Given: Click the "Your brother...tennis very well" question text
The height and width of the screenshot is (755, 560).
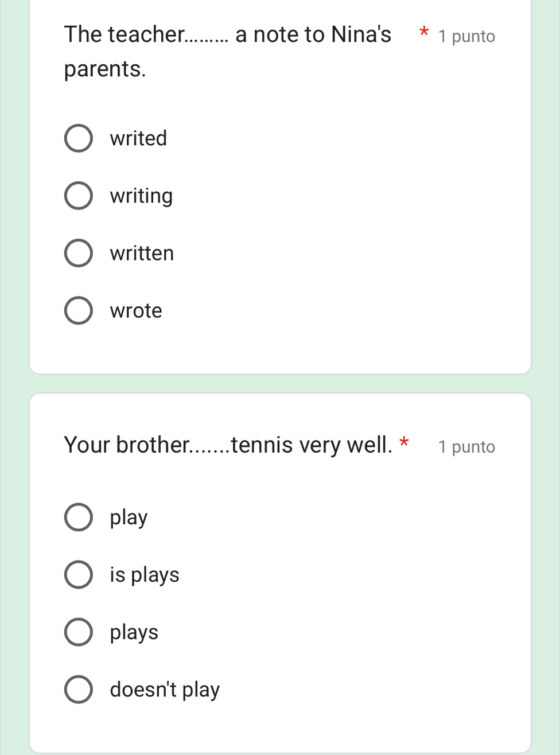Looking at the screenshot, I should (228, 445).
